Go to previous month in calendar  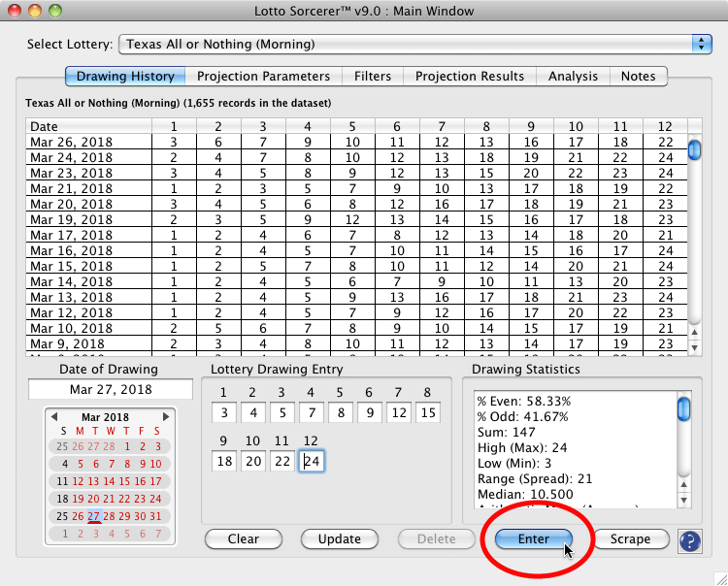pyautogui.click(x=53, y=416)
